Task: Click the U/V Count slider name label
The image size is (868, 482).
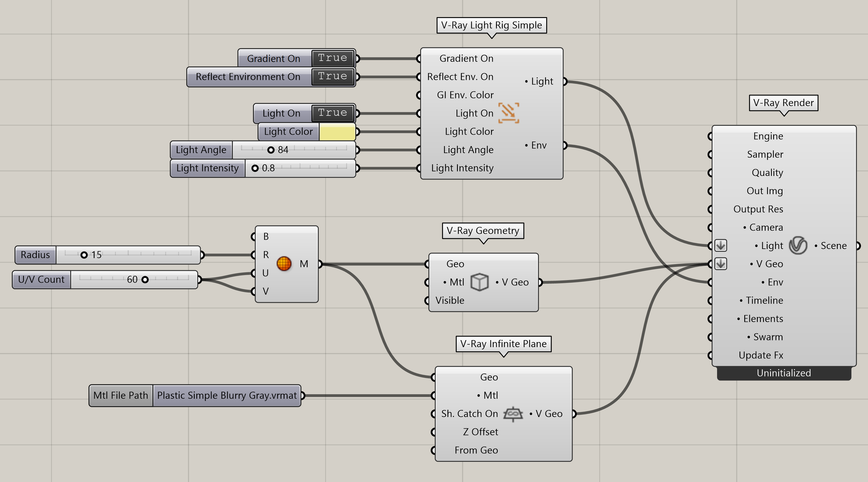Action: (41, 280)
